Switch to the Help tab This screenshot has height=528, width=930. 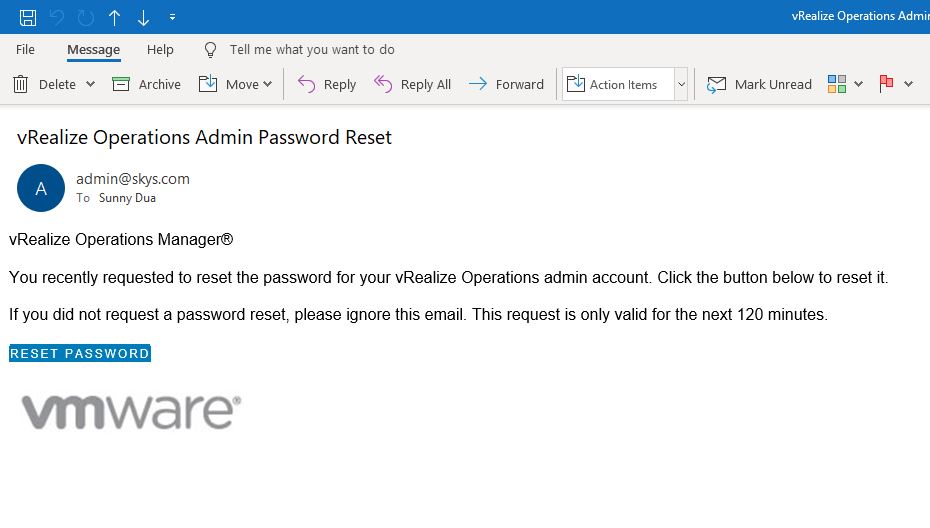point(160,49)
